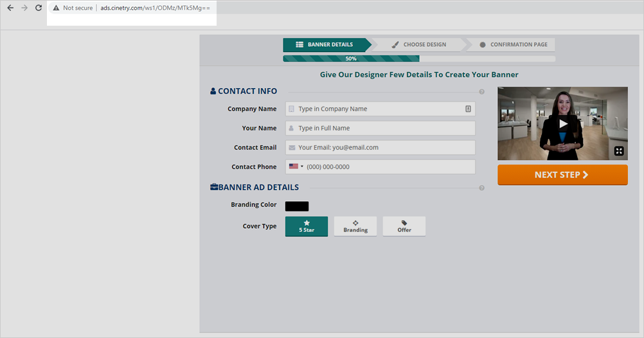Click the orange Next Step button
644x338 pixels.
pyautogui.click(x=562, y=175)
